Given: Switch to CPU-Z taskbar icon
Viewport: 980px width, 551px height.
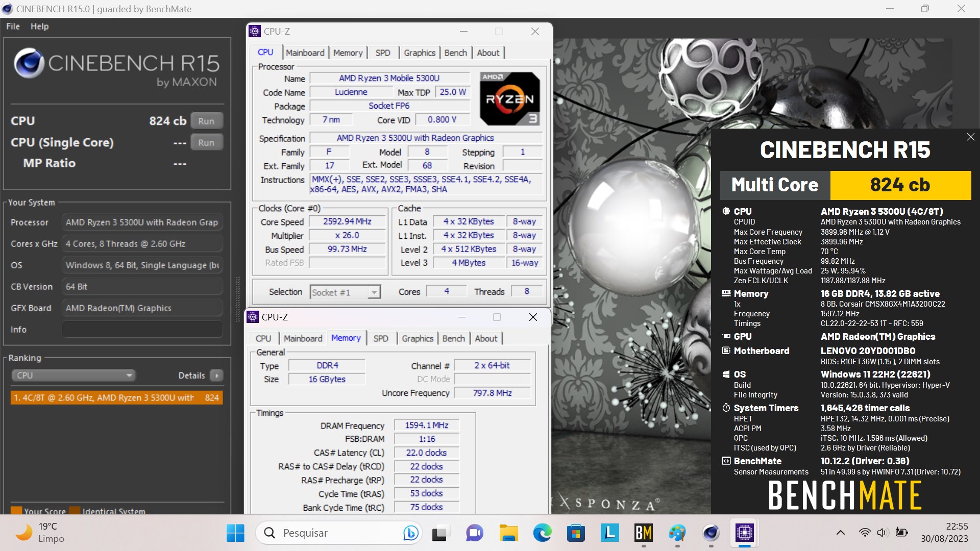Looking at the screenshot, I should point(745,533).
